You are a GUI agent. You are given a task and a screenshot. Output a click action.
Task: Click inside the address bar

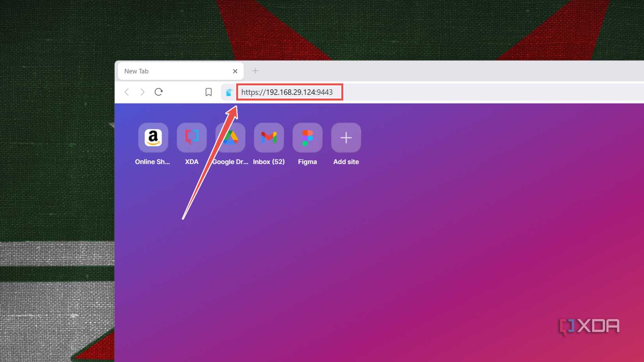tap(289, 92)
